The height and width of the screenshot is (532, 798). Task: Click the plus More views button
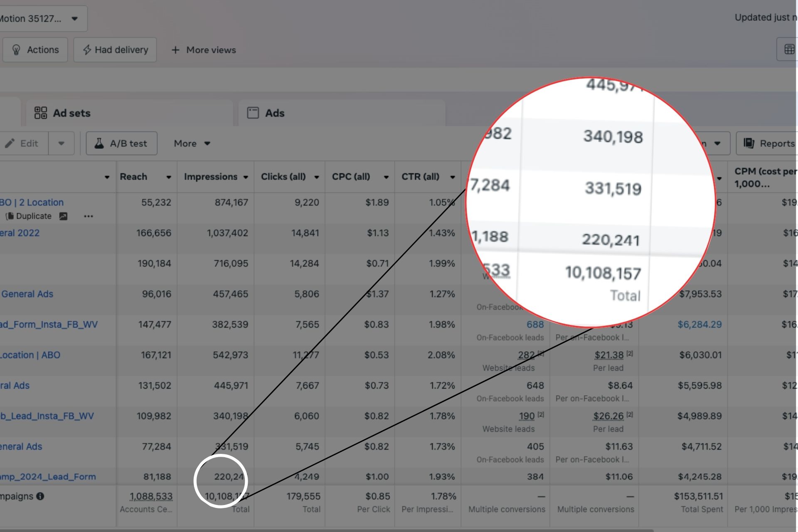click(204, 50)
